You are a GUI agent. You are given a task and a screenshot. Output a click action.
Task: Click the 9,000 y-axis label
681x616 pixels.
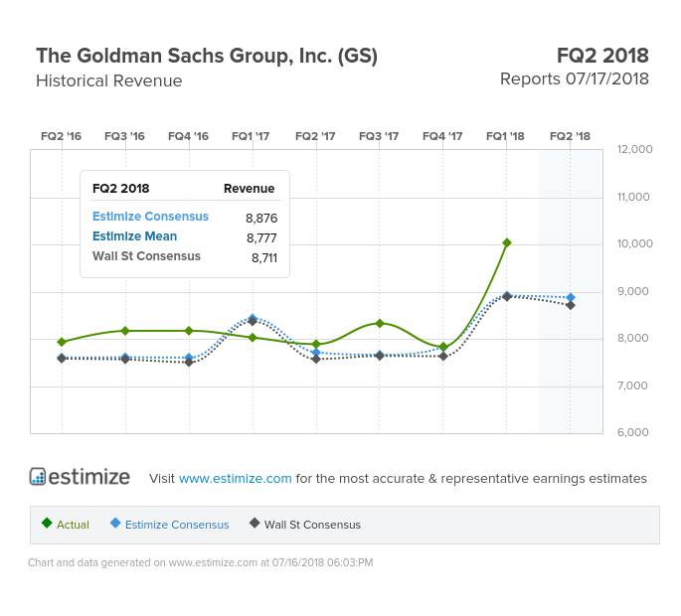click(633, 291)
